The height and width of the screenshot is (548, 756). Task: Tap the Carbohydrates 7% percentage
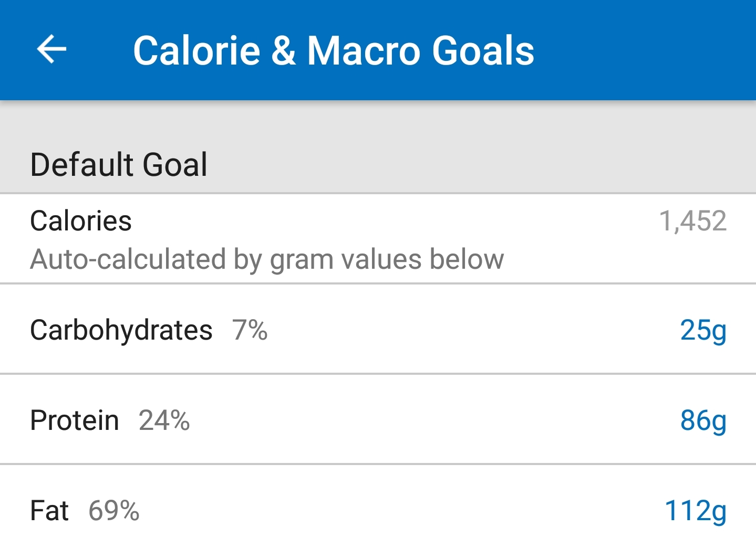point(250,330)
